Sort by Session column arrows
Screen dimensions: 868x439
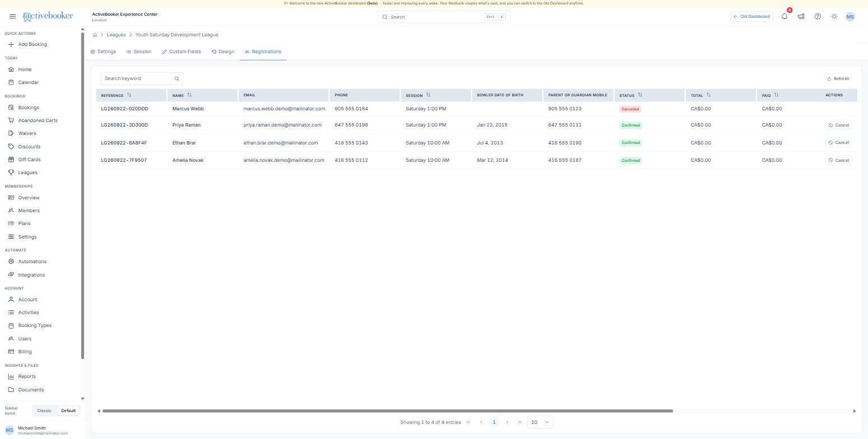pyautogui.click(x=428, y=95)
